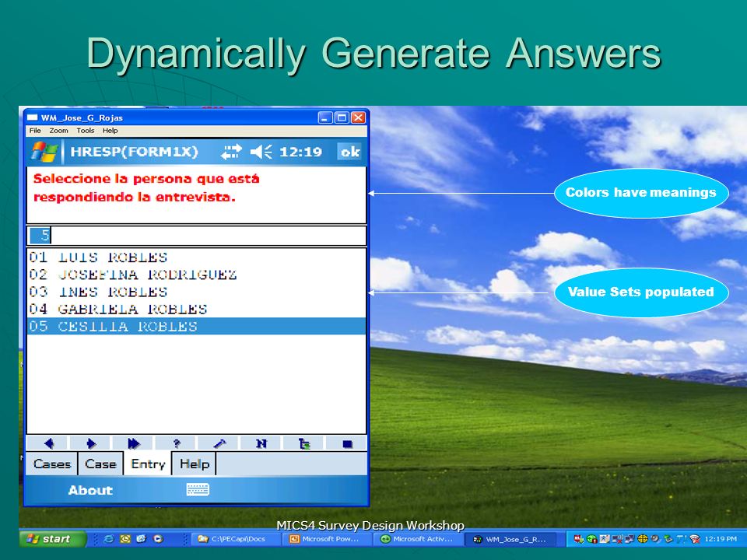The height and width of the screenshot is (560, 747).
Task: Click the HRESP(FORM1X) title text
Action: point(134,152)
